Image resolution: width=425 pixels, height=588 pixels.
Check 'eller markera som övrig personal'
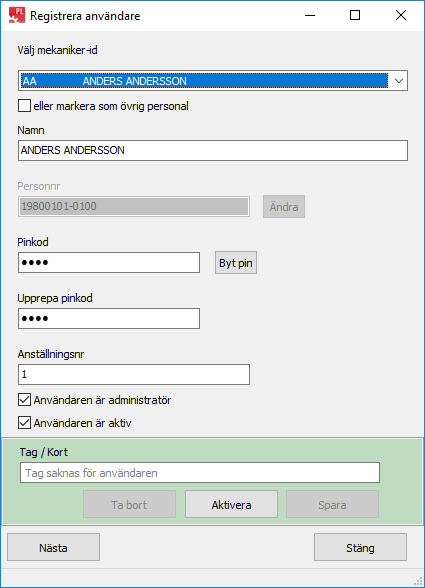tap(24, 106)
